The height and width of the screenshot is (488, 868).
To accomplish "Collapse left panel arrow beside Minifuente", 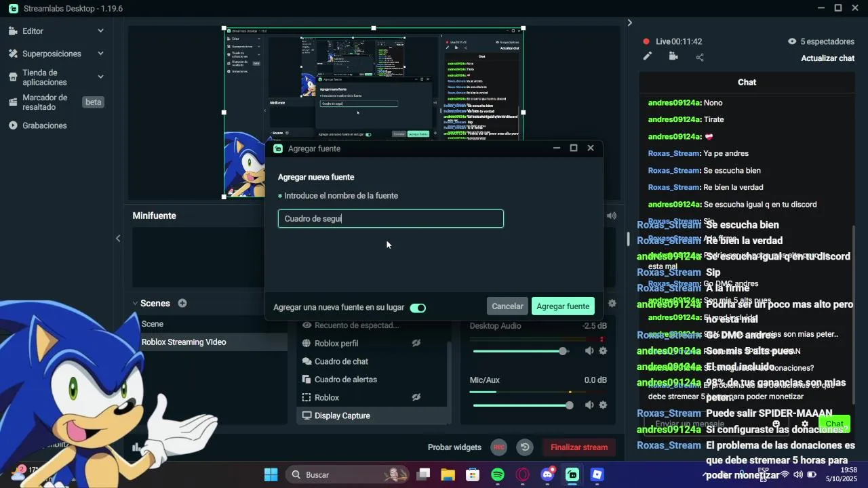I will click(118, 238).
